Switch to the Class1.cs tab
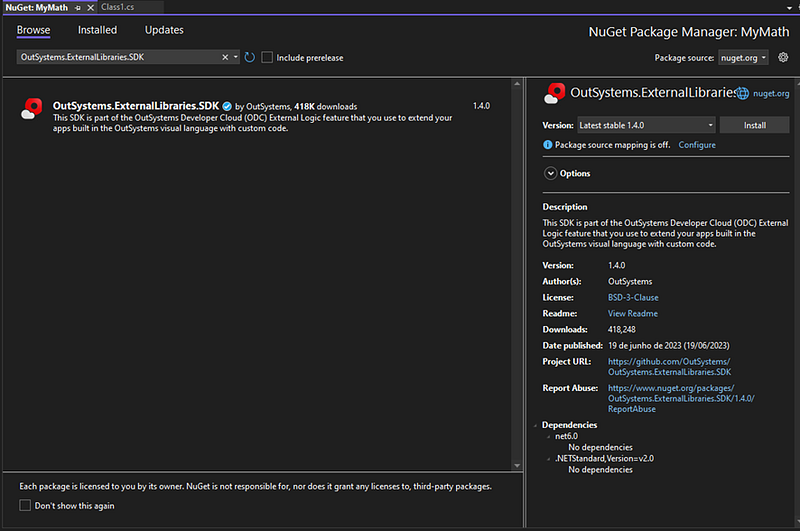This screenshot has width=800, height=531. coord(117,7)
